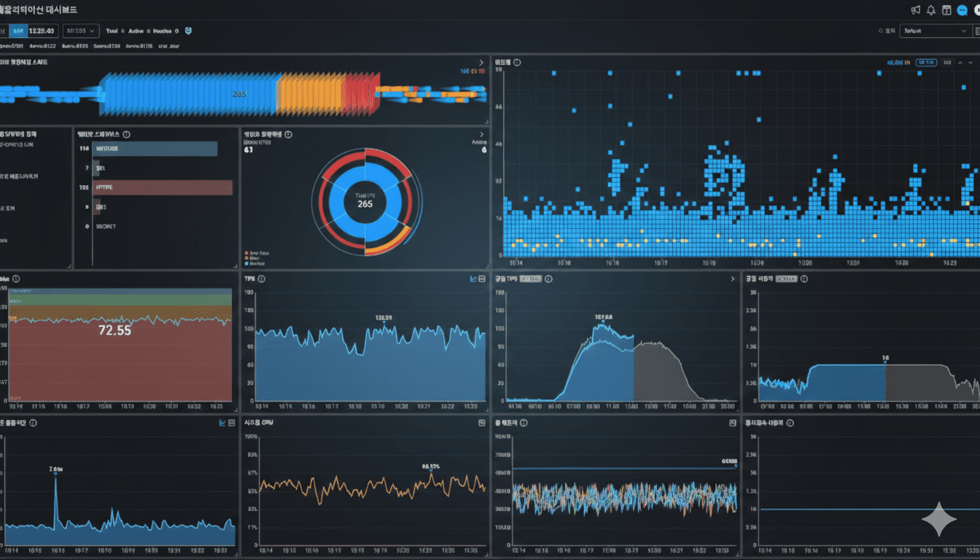This screenshot has width=980, height=560.
Task: Click the orange legend swatch below donut chart
Action: tap(246, 258)
